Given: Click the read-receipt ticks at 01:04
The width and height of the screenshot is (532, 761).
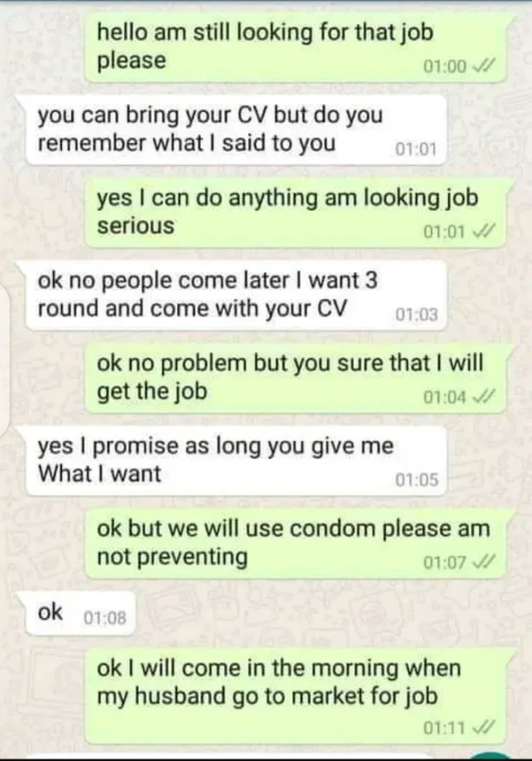Looking at the screenshot, I should (x=482, y=397).
